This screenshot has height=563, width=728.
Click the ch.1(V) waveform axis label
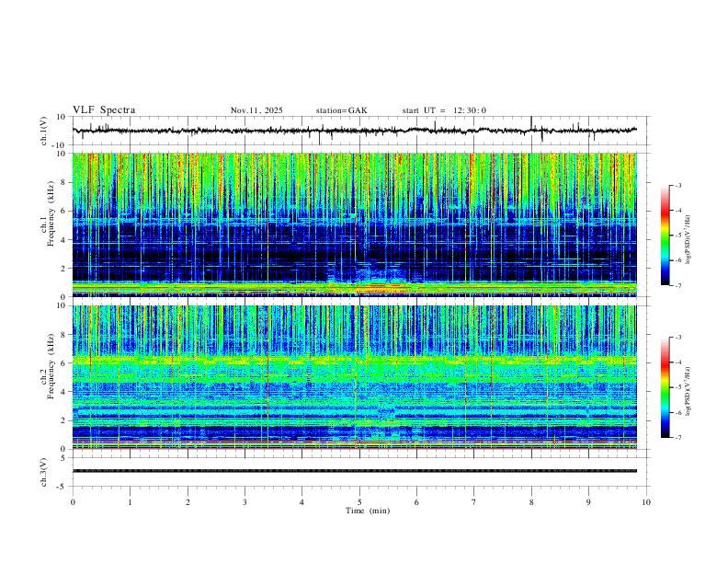pyautogui.click(x=44, y=131)
